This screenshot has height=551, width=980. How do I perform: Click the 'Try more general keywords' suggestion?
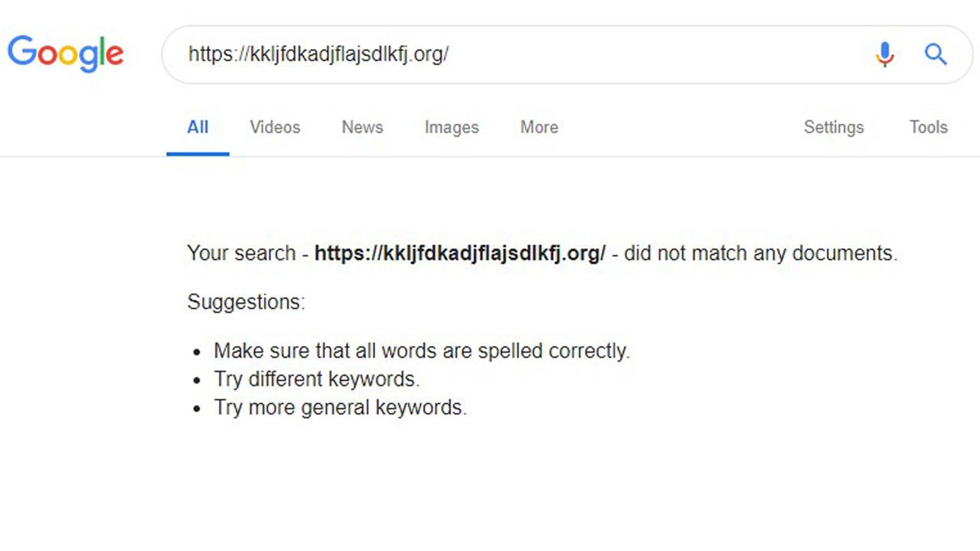tap(340, 407)
